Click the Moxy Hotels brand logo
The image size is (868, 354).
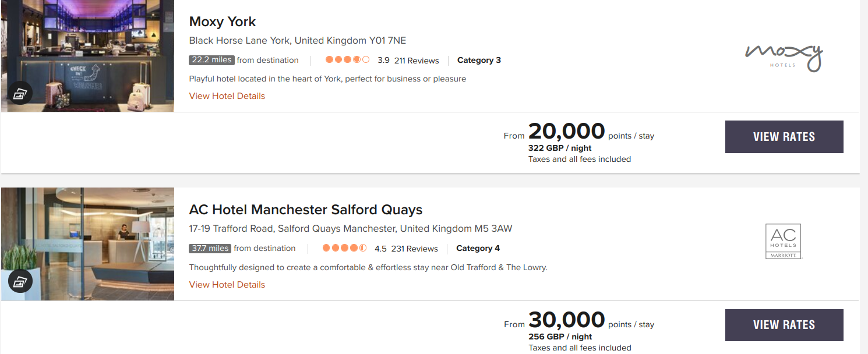click(784, 58)
